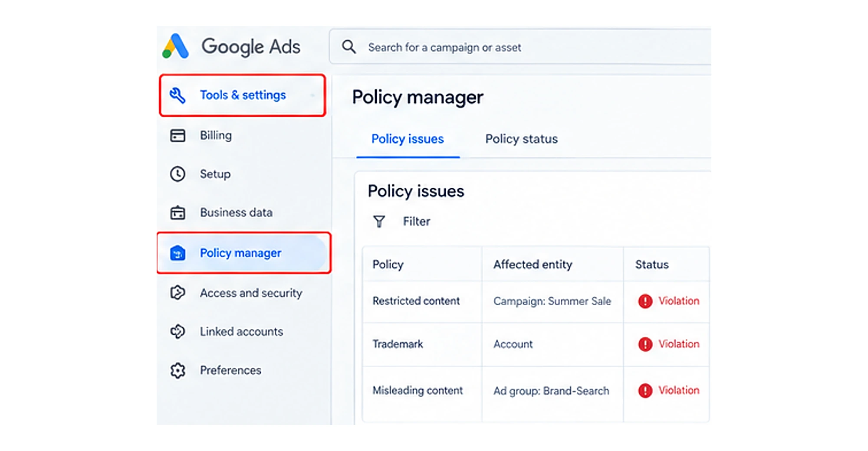Open the Setup section
Screen dimensions: 868x451
coord(215,174)
